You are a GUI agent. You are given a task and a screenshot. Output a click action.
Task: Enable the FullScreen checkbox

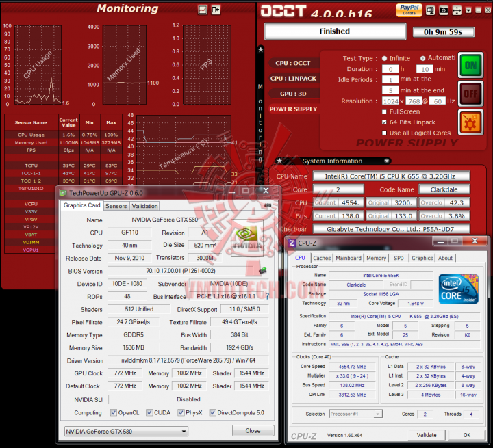click(x=384, y=112)
